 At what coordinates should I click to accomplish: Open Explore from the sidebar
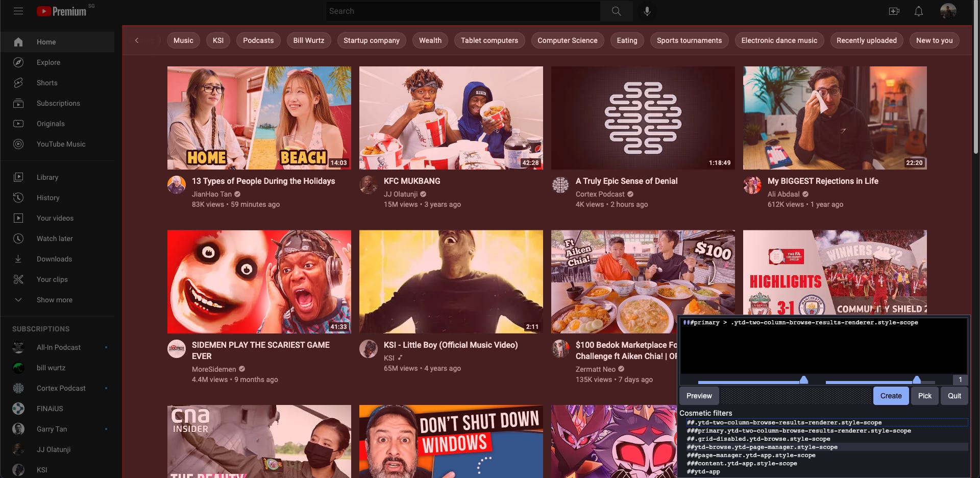(57, 62)
